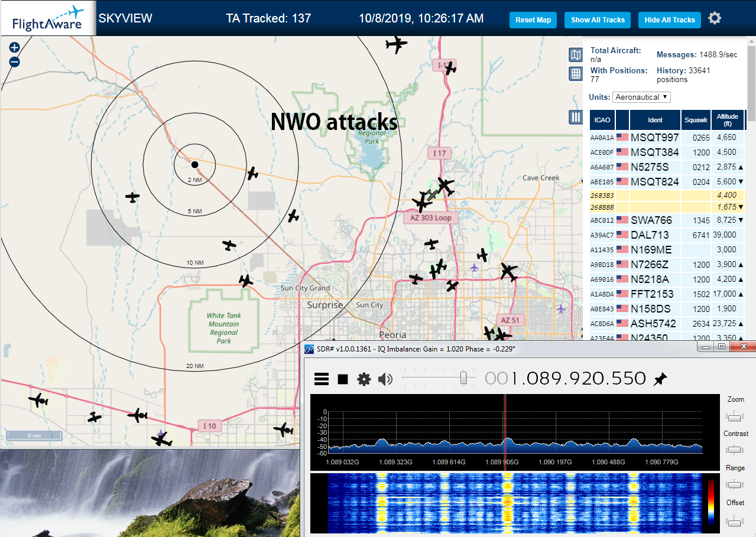Sort table by Altitude column
Image resolution: width=756 pixels, height=537 pixels.
[728, 120]
